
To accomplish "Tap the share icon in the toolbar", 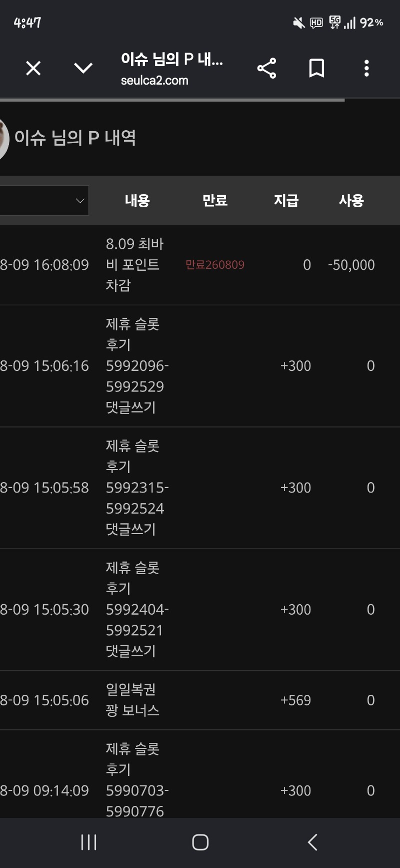I will tap(266, 68).
